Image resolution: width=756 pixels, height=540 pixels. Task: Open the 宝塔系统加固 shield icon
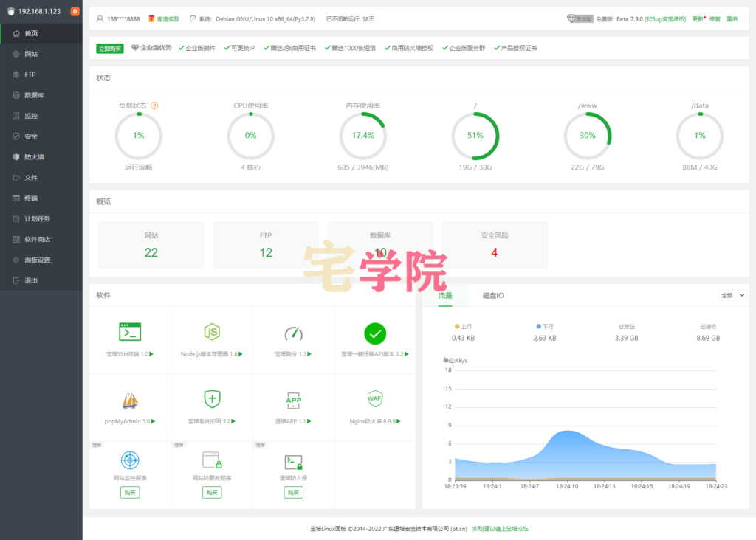click(x=212, y=399)
